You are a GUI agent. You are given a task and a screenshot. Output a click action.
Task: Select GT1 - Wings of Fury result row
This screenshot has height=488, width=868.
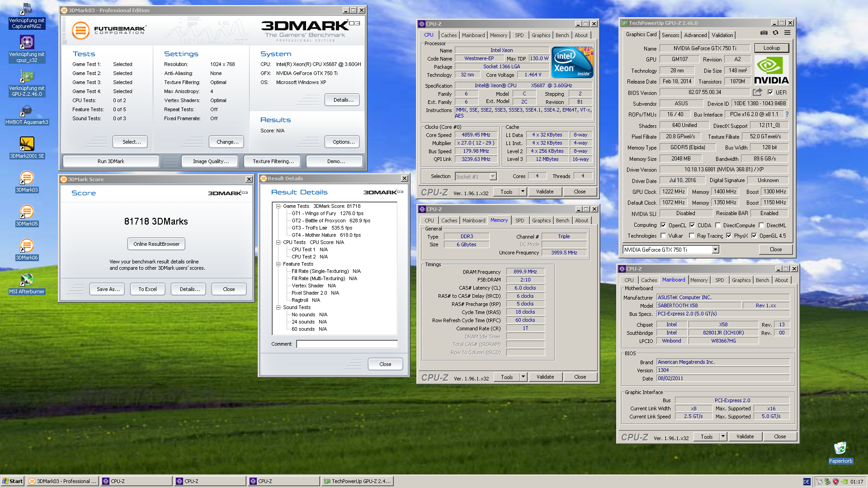point(327,213)
